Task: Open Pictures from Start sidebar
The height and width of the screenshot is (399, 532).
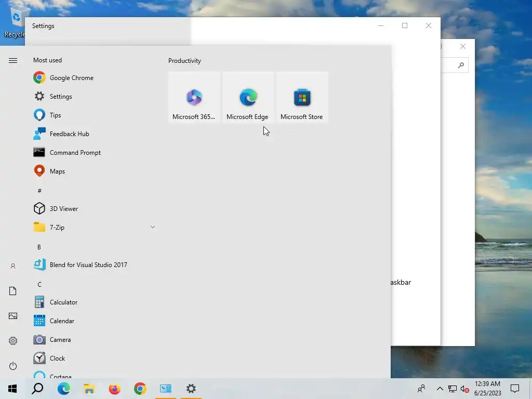Action: click(13, 316)
